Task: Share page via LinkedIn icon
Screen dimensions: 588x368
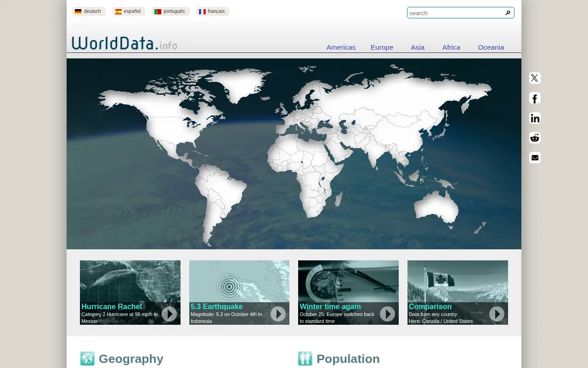Action: click(535, 118)
